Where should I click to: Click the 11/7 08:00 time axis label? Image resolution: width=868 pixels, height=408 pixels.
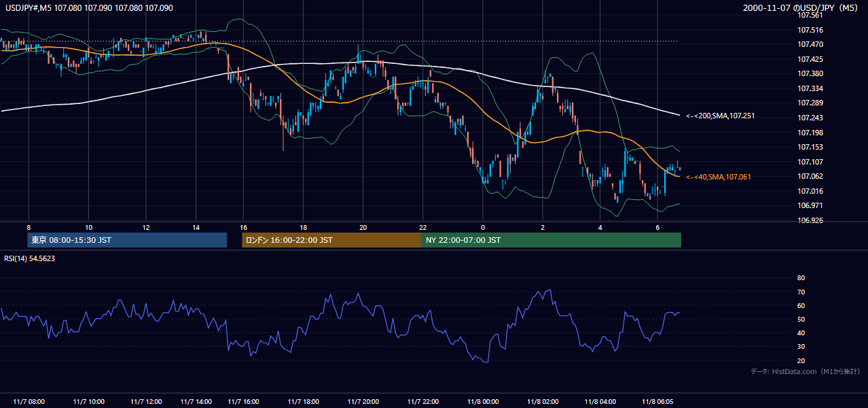[x=29, y=402]
